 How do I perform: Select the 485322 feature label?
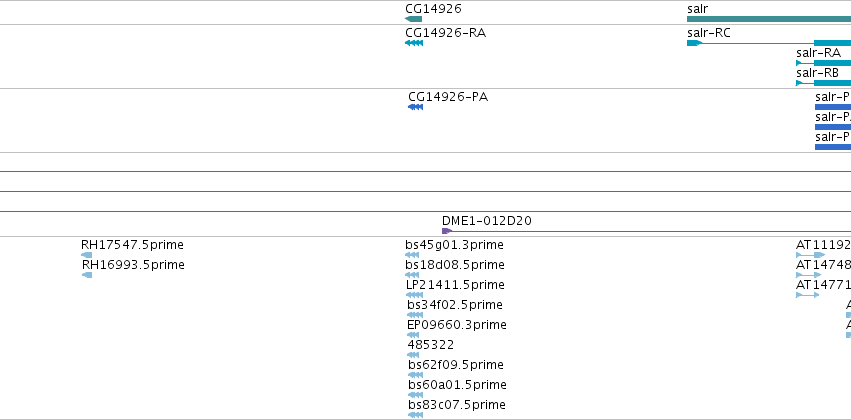(430, 345)
